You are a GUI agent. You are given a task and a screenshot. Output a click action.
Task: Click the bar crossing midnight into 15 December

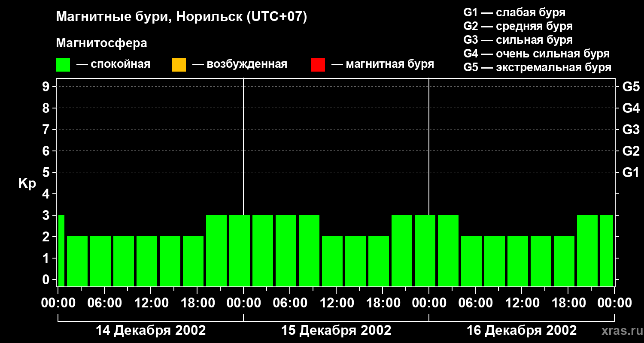point(240,250)
